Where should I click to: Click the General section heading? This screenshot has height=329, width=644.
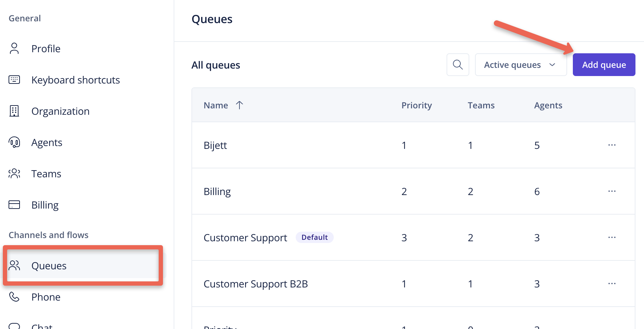point(25,18)
